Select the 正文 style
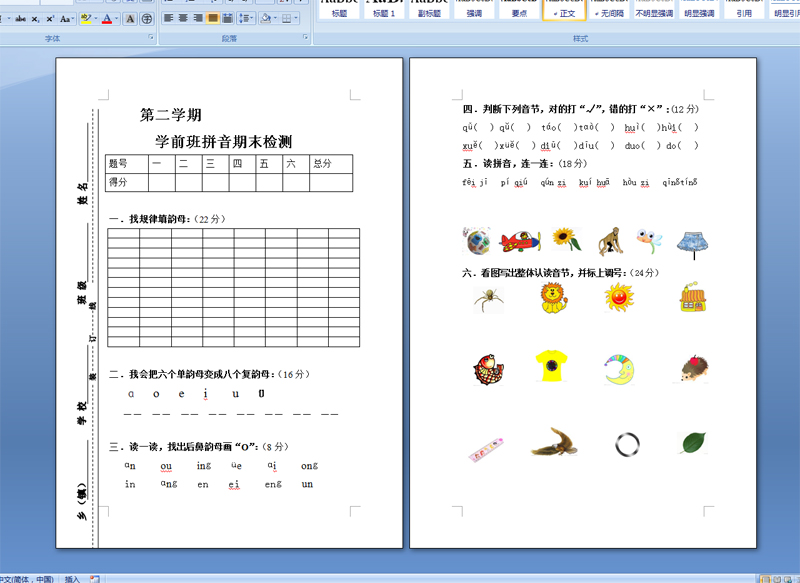Screen dimensions: 800x583 (564, 9)
